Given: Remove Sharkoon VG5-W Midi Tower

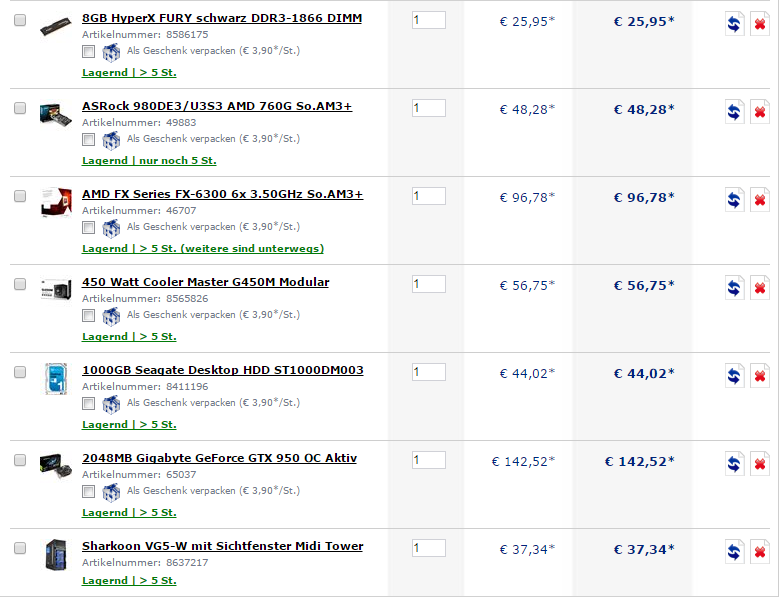Looking at the screenshot, I should (760, 552).
